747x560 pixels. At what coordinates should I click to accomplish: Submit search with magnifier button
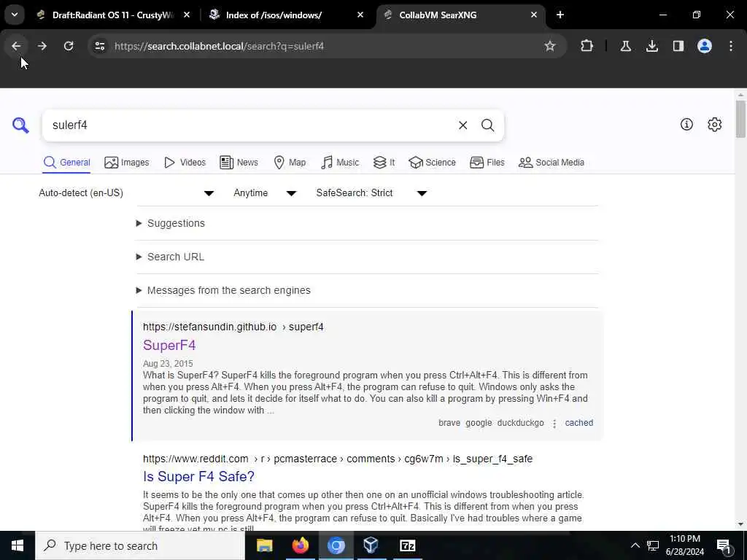(487, 125)
